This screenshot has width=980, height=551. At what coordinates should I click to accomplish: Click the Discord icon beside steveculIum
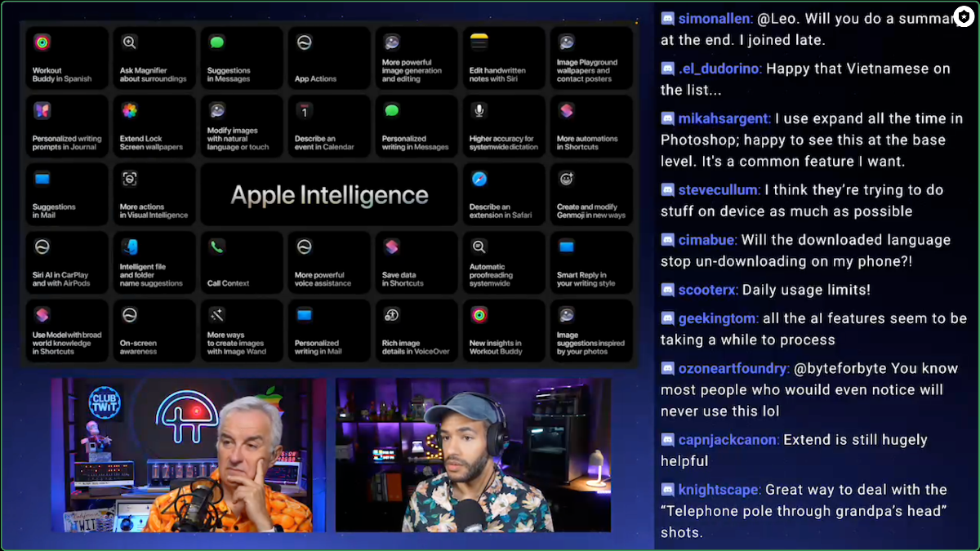[667, 190]
